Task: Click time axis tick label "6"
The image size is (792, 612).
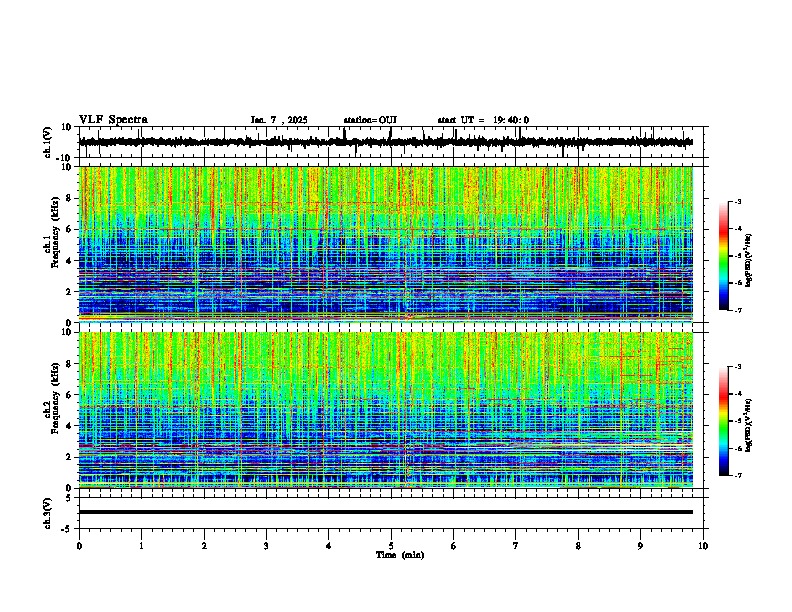Action: [x=454, y=546]
